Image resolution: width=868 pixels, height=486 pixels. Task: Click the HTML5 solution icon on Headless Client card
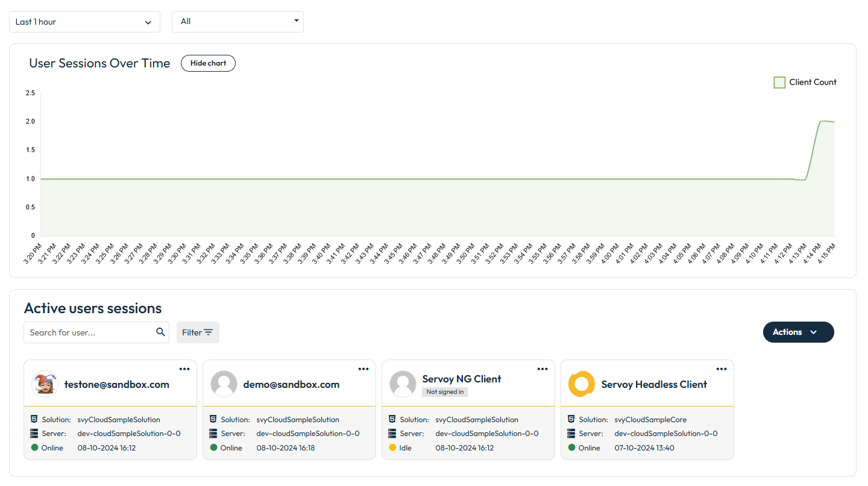pyautogui.click(x=571, y=419)
